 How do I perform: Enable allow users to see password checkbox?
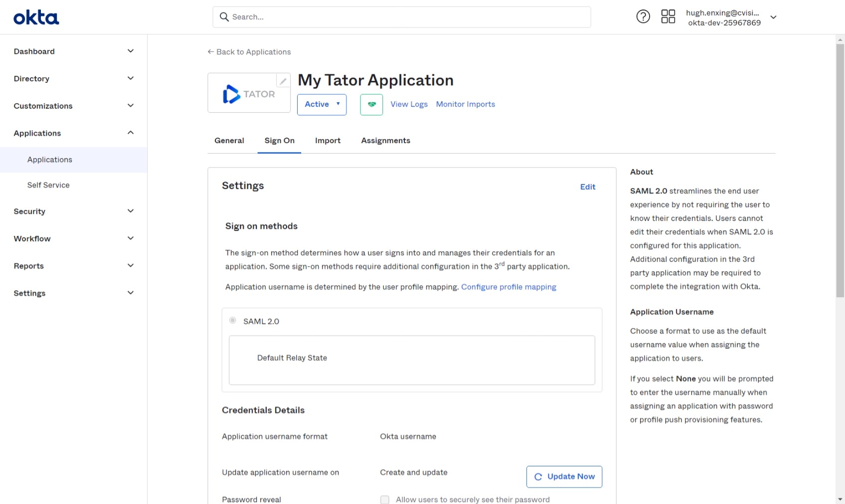tap(385, 500)
